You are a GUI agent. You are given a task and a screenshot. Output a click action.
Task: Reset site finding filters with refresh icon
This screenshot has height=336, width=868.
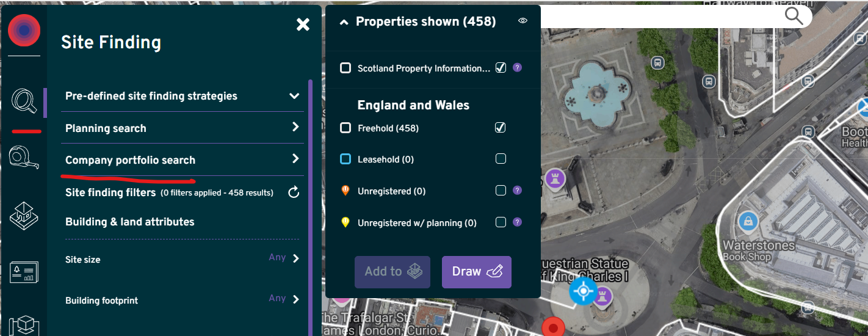coord(294,193)
